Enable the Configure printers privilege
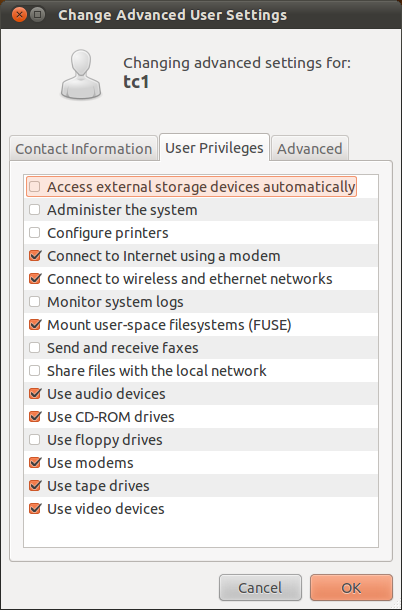Viewport: 402px width, 610px height. point(35,233)
